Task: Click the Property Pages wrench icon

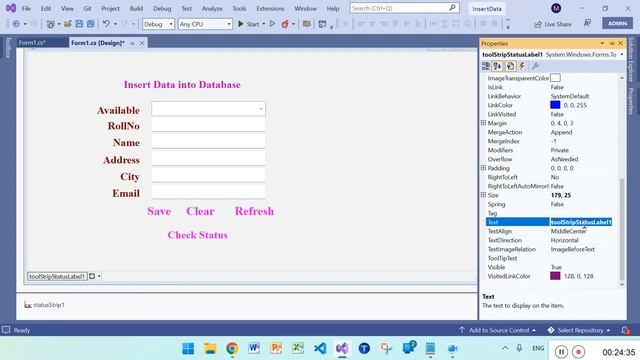Action: point(535,66)
